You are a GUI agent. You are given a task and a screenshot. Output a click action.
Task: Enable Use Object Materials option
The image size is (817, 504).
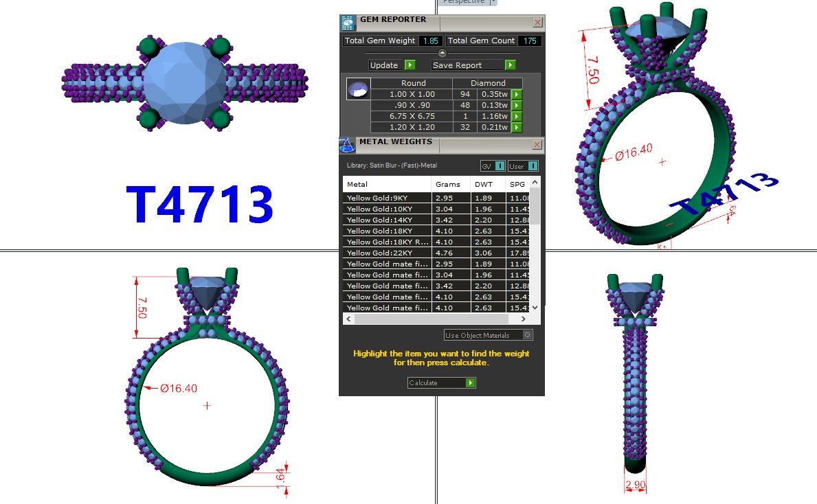527,335
